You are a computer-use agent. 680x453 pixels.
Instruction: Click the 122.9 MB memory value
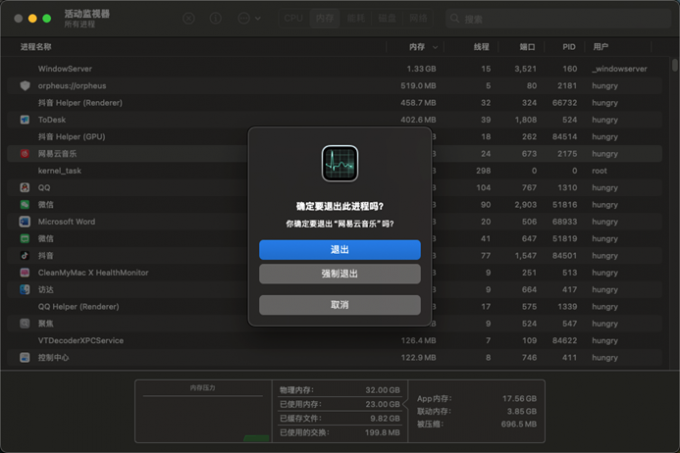point(418,358)
